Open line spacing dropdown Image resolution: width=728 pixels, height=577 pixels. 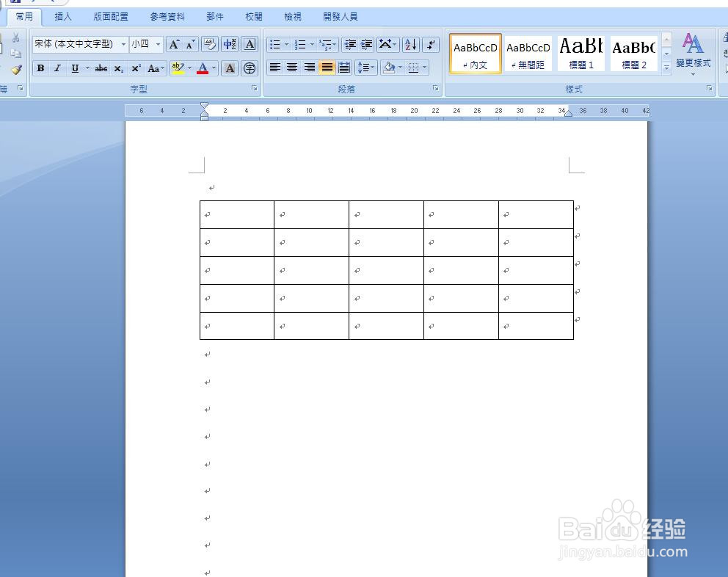pos(366,68)
